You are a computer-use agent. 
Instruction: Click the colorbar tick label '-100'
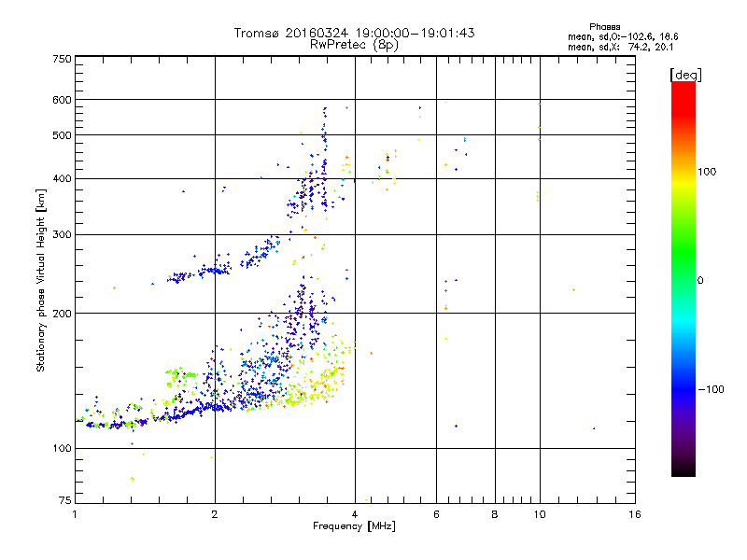[x=711, y=389]
